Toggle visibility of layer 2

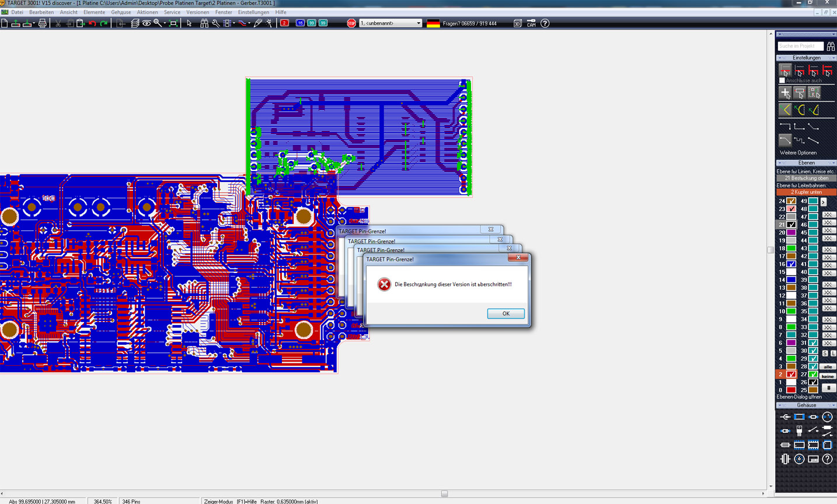[x=791, y=374]
